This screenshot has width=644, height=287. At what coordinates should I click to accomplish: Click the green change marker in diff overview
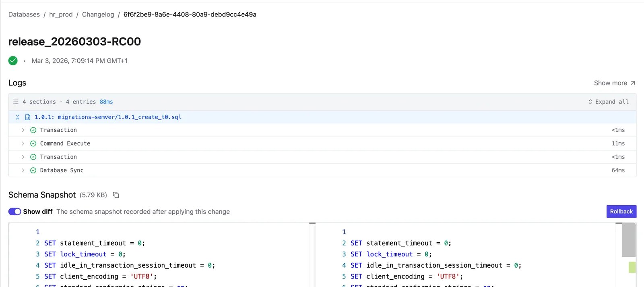tap(632, 267)
